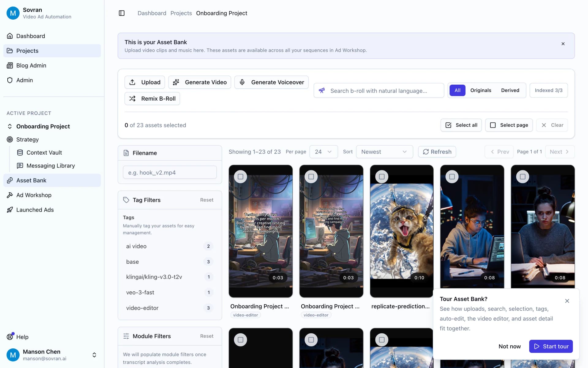This screenshot has width=588, height=368.
Task: Start the Asset Bank tour
Action: pos(551,346)
